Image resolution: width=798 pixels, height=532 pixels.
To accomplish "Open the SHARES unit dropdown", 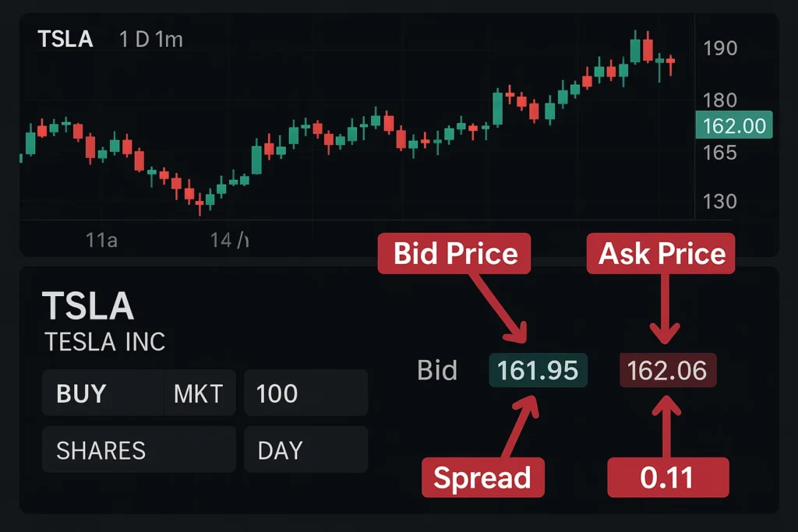I will coord(101,450).
